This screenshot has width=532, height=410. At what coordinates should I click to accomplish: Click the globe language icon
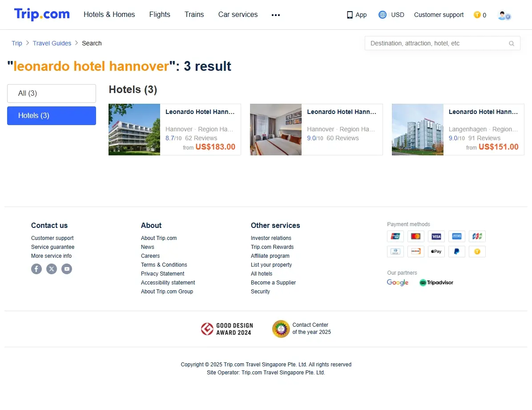tap(383, 15)
